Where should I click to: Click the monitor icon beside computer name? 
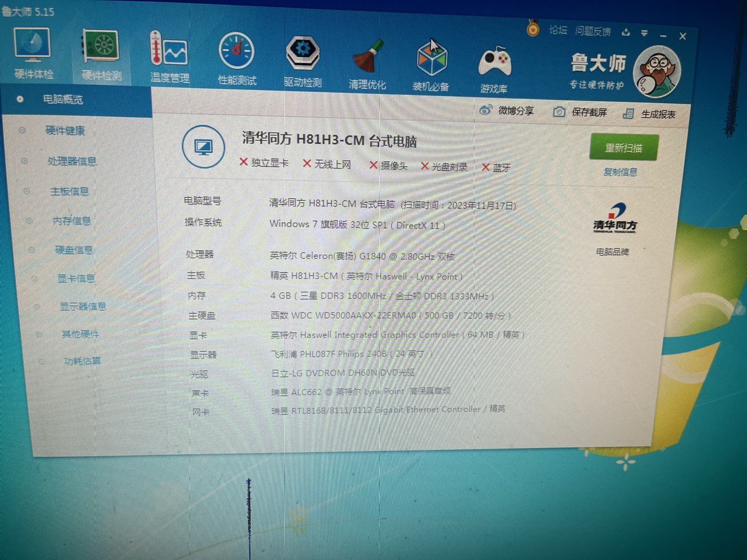(203, 147)
